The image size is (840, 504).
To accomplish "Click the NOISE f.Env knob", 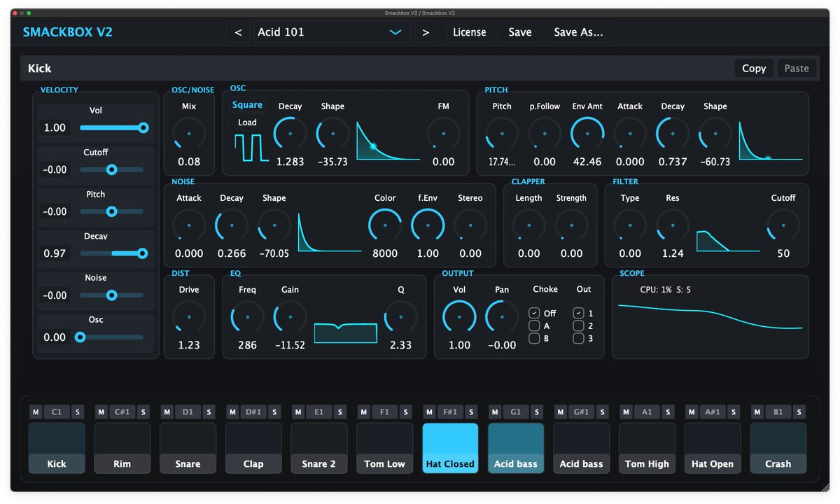I will tap(428, 225).
